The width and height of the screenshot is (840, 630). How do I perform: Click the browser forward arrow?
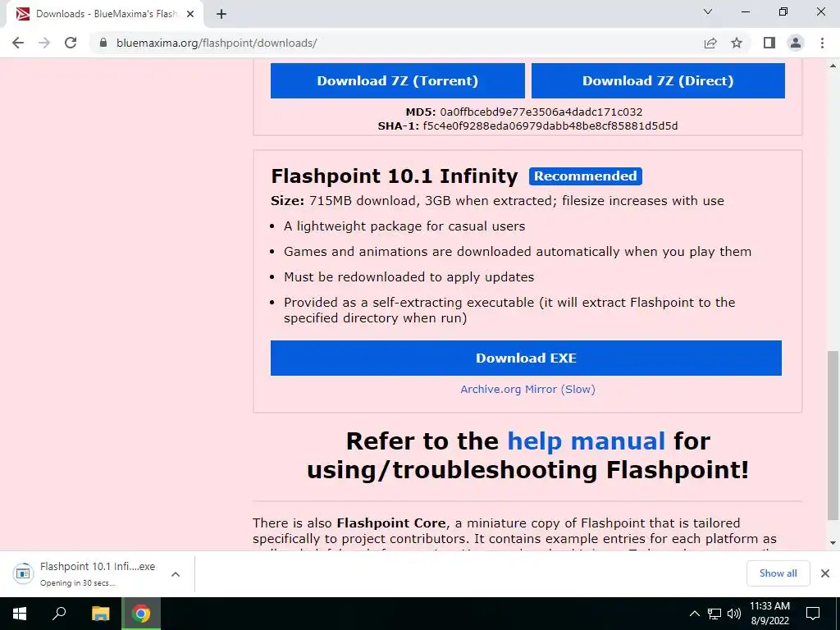(44, 43)
